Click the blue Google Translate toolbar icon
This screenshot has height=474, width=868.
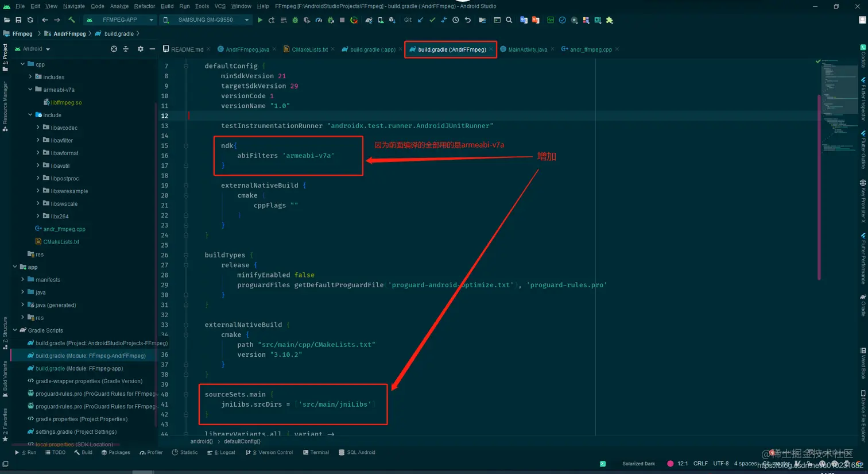pos(524,20)
